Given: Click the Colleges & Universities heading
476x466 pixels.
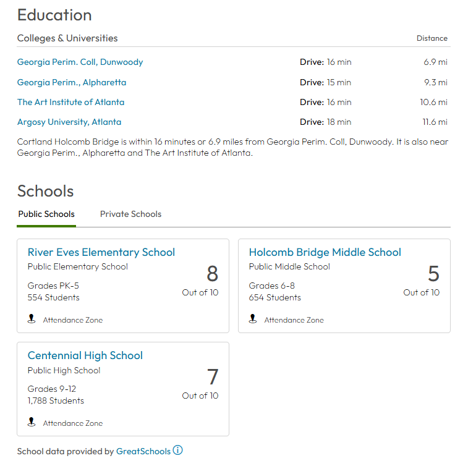Looking at the screenshot, I should point(67,38).
